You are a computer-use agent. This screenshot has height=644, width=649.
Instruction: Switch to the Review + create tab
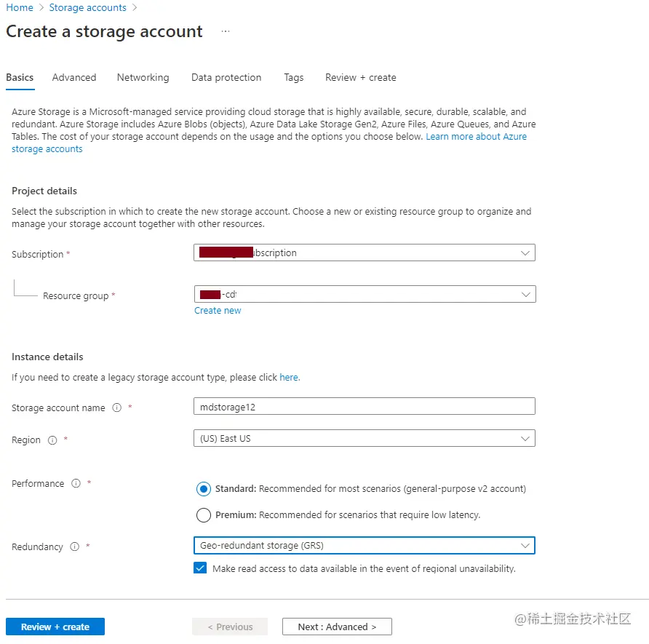[360, 77]
